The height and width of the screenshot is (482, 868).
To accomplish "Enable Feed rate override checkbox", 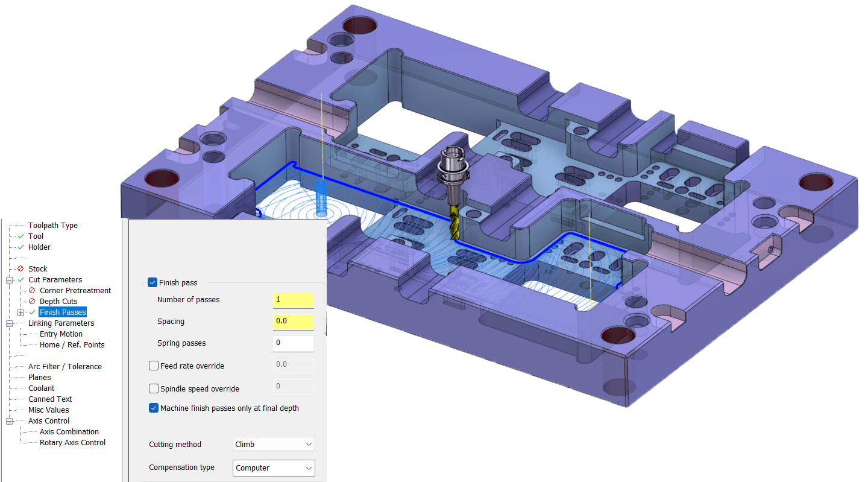I will [154, 366].
